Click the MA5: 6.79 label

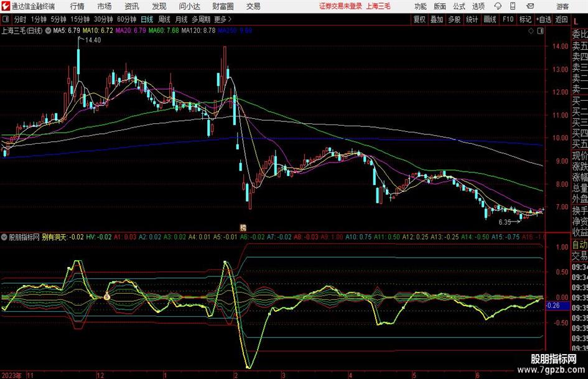67,30
